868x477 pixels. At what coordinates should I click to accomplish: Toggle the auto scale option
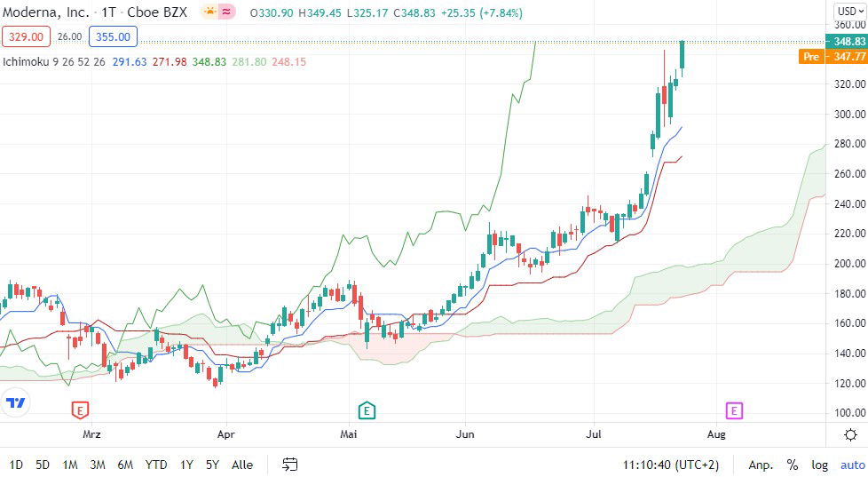[x=852, y=465]
